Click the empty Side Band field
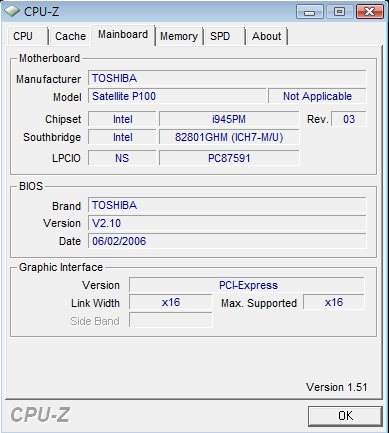Screen dimensions: 389x433 (x=171, y=320)
